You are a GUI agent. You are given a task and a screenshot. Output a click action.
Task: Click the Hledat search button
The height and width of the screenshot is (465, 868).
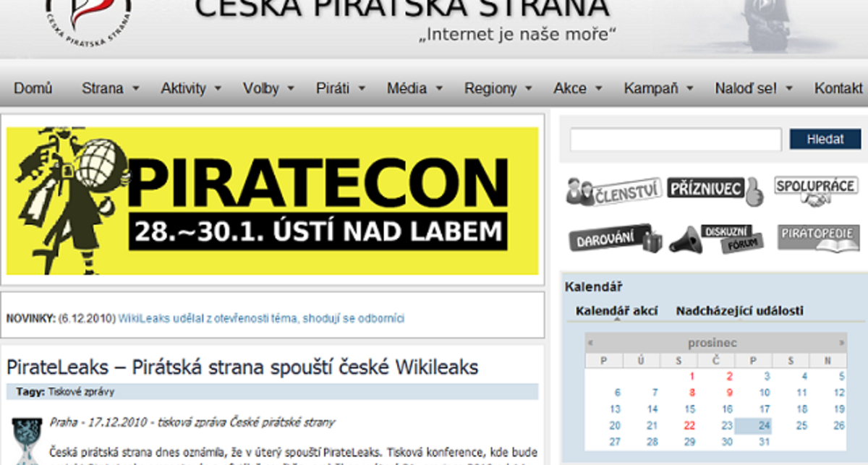825,139
